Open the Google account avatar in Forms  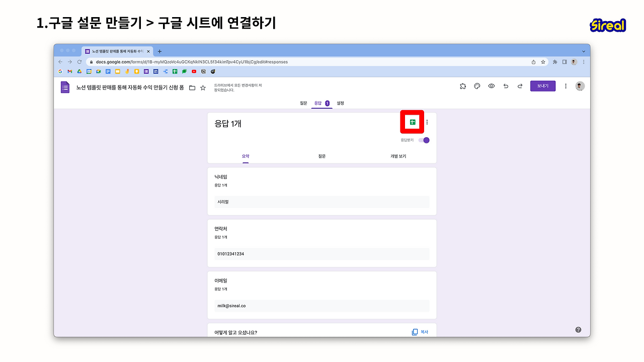click(580, 86)
